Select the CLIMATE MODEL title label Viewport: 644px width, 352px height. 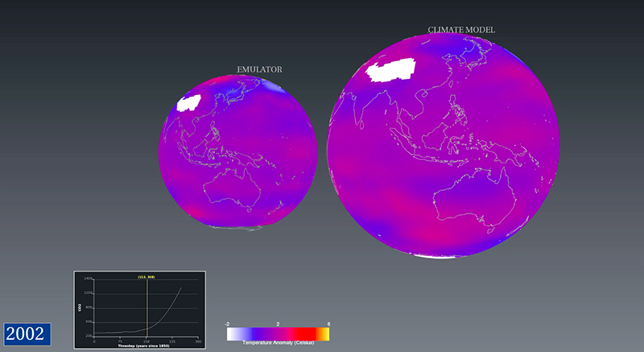(460, 31)
